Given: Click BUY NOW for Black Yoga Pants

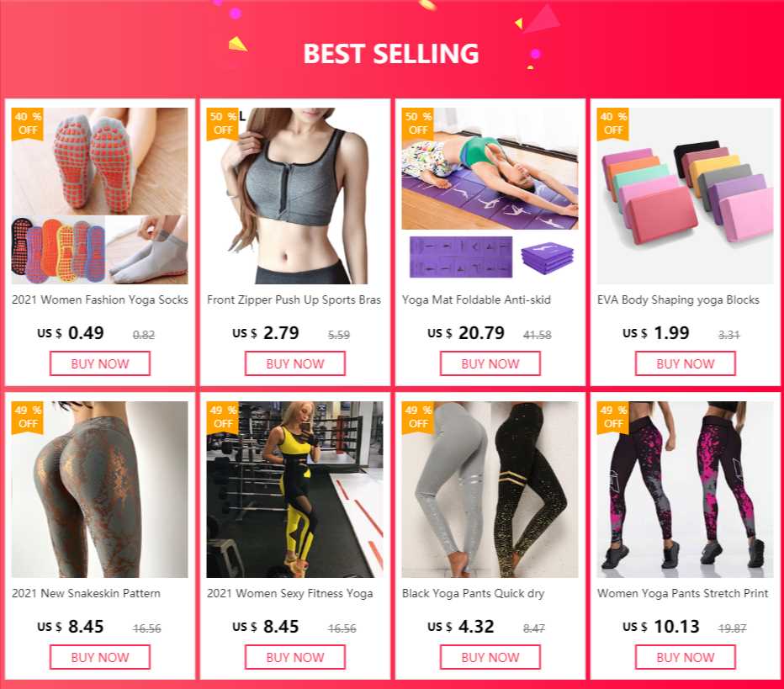Looking at the screenshot, I should pos(490,657).
